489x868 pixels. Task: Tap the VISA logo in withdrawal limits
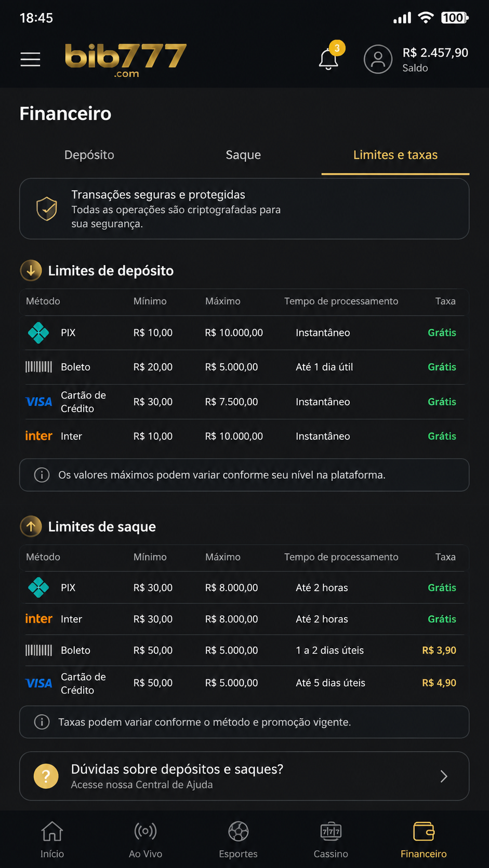pyautogui.click(x=39, y=683)
